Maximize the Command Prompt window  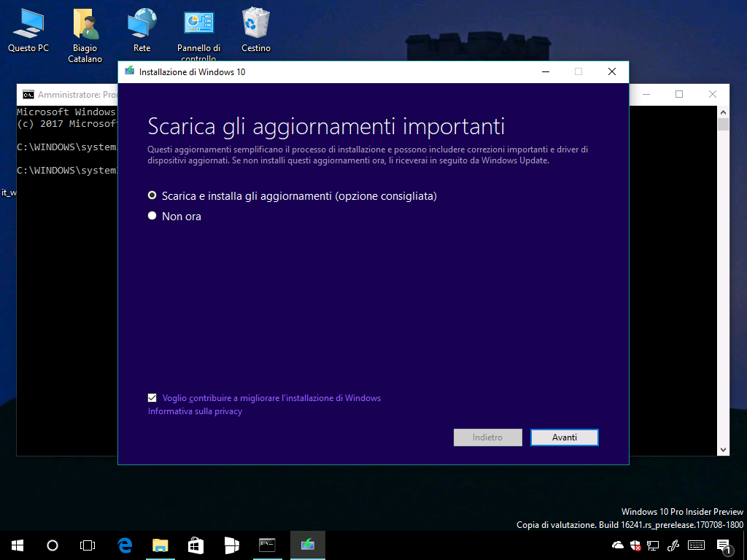pos(679,94)
